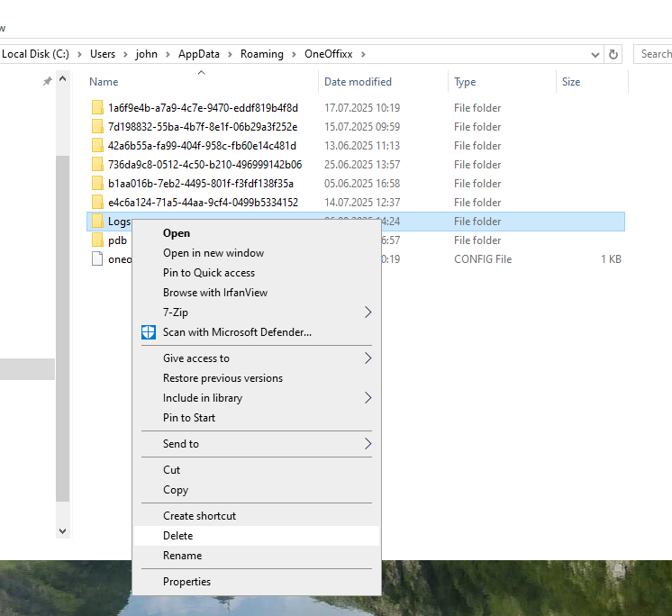
Task: Click the CONFIG file document icon
Action: [97, 258]
